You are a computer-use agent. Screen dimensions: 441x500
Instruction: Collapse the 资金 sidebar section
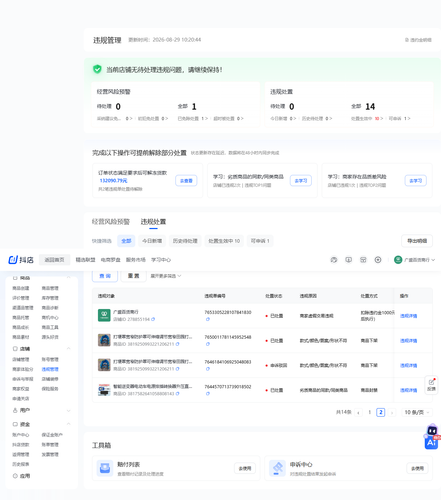69,424
